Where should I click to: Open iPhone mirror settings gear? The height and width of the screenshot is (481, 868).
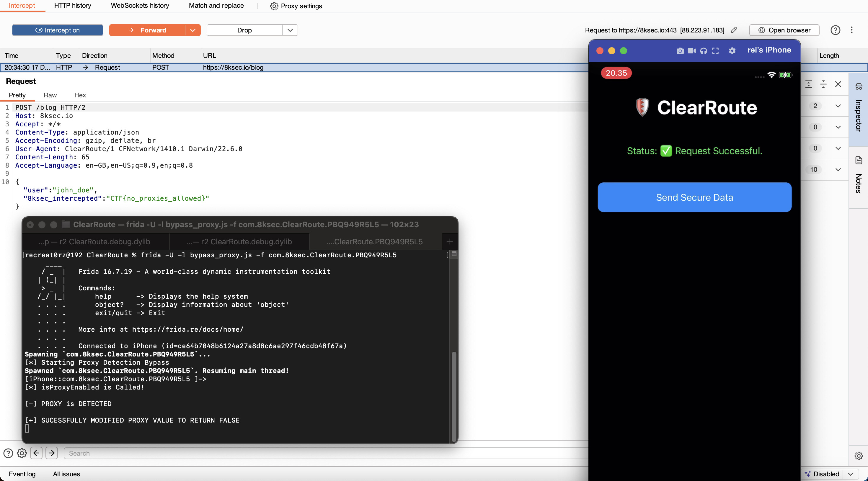(732, 51)
